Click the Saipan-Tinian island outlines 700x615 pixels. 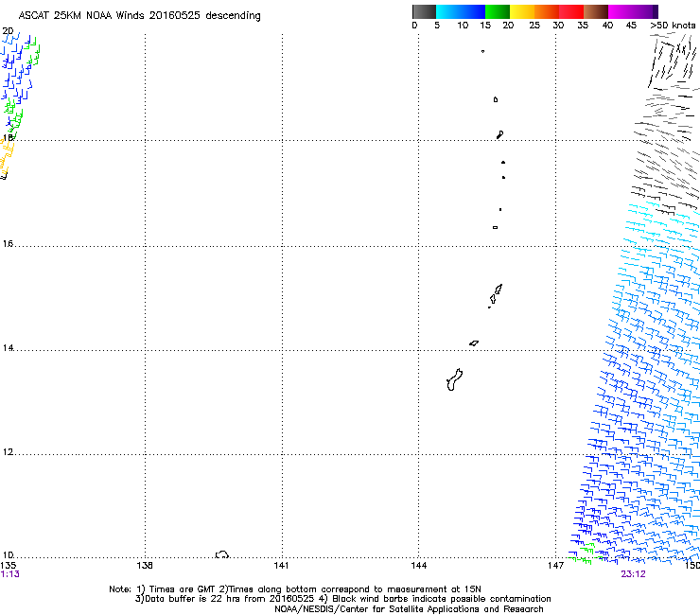[x=495, y=295]
